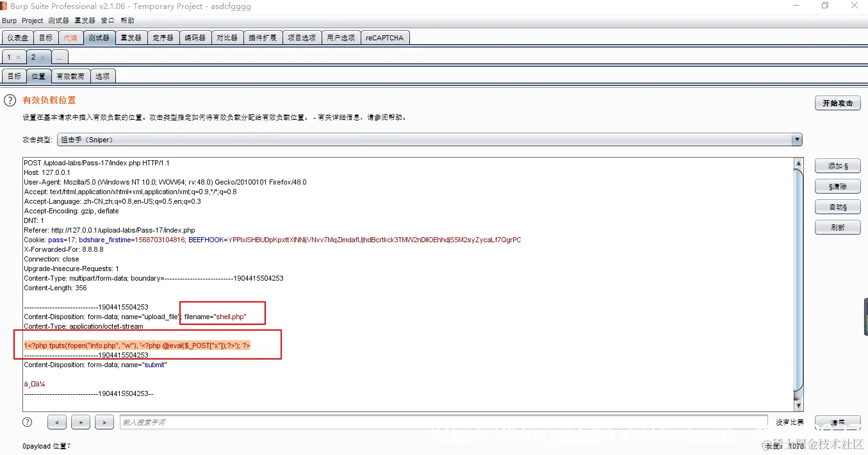Click the Burp Suite logo icon
This screenshot has height=455, width=868.
pos(4,6)
